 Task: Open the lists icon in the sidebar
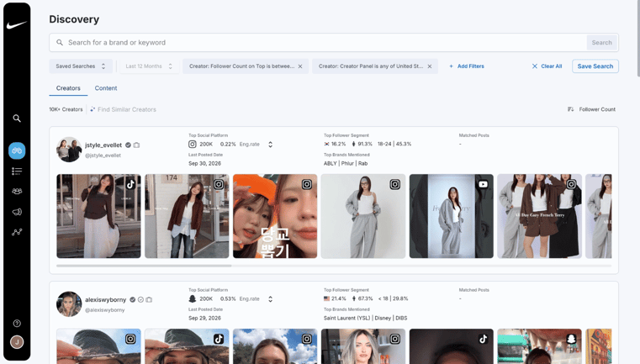pyautogui.click(x=17, y=171)
